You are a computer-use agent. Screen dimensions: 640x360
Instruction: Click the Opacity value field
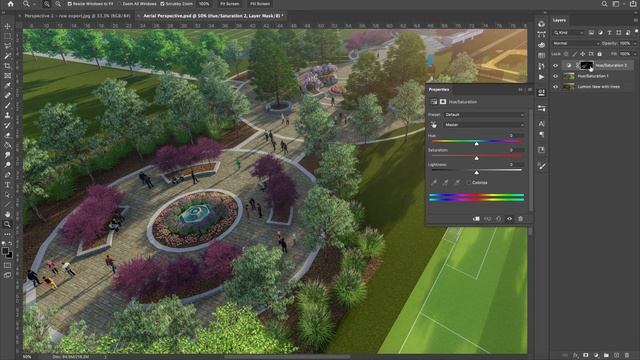pos(625,43)
